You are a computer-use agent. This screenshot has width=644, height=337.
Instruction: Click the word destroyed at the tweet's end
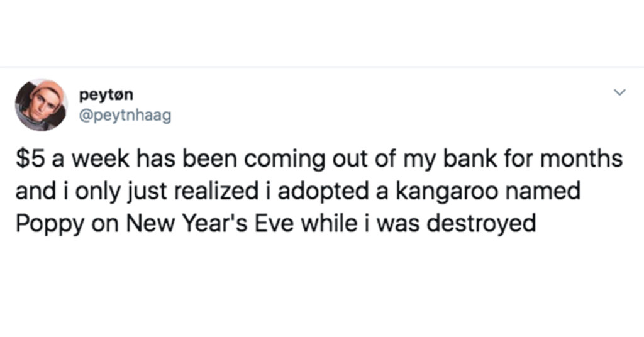[x=481, y=224]
